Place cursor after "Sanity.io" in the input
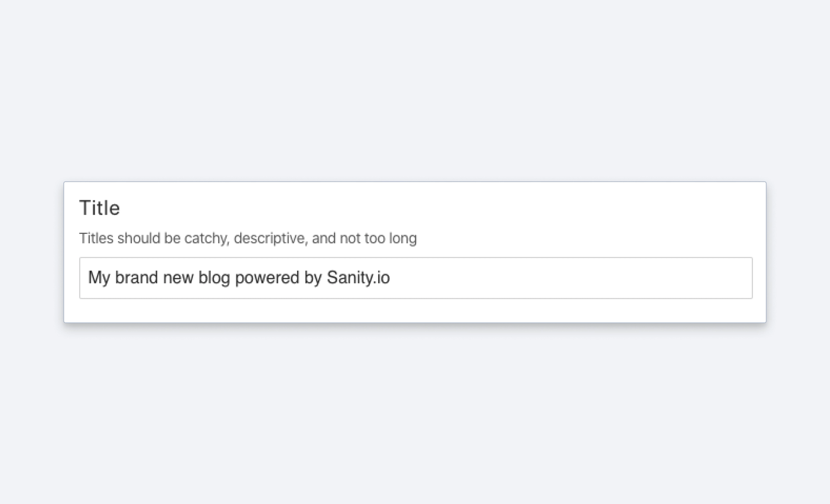The height and width of the screenshot is (504, 830). pyautogui.click(x=391, y=278)
